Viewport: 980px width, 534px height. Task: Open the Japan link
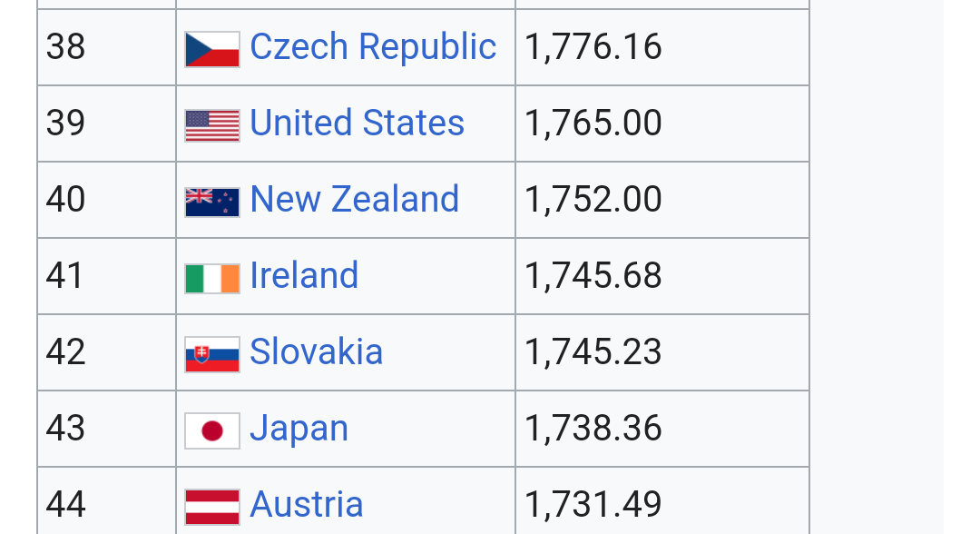(x=299, y=429)
